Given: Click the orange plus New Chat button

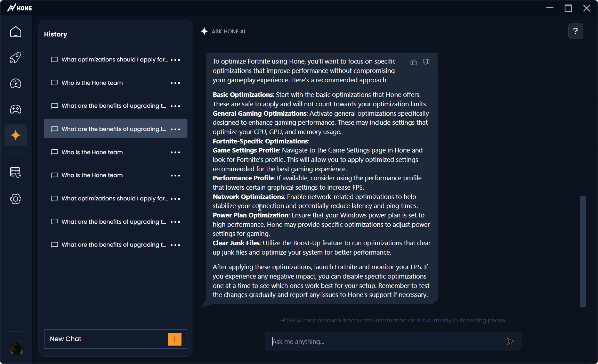Looking at the screenshot, I should pyautogui.click(x=175, y=339).
